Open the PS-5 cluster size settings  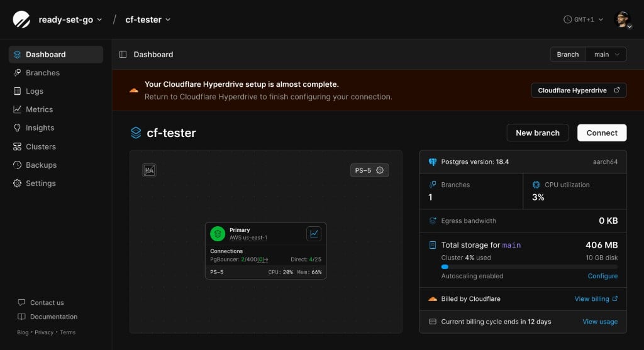tap(369, 170)
